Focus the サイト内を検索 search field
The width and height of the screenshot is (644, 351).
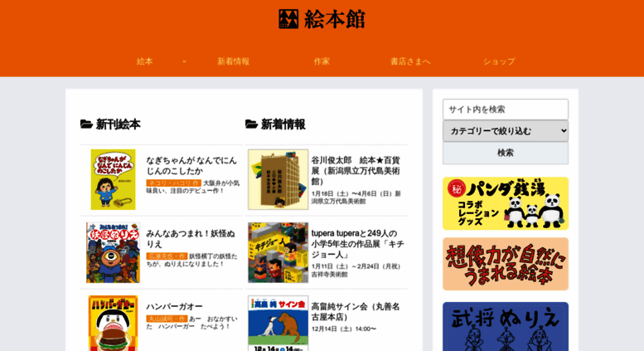(x=506, y=110)
